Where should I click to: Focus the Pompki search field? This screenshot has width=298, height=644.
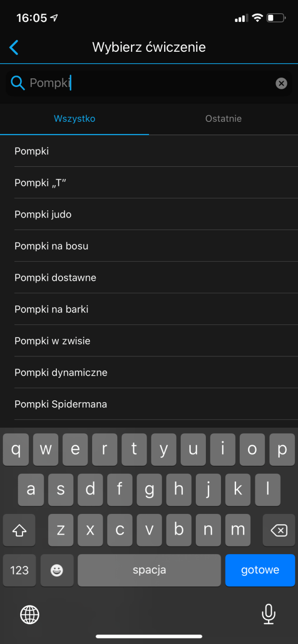click(x=149, y=83)
